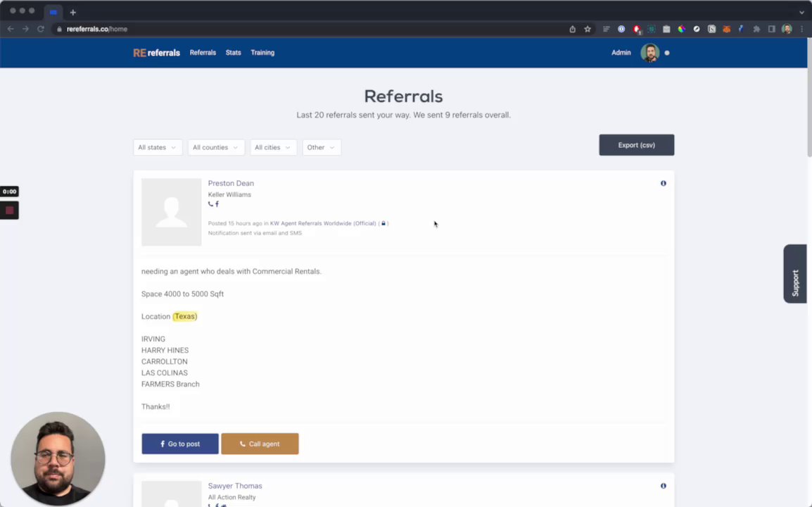The width and height of the screenshot is (812, 507).
Task: Open Preston Dean's name link
Action: pos(231,183)
